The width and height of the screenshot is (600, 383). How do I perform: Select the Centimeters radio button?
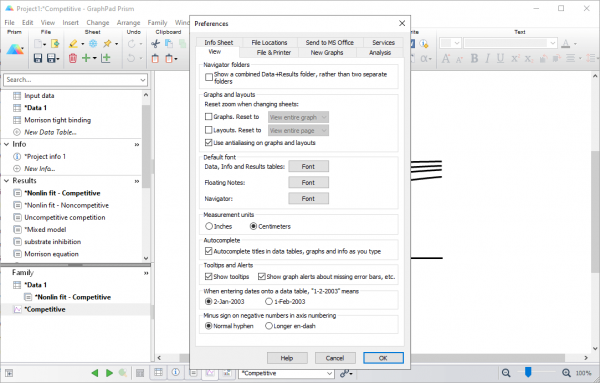click(253, 227)
